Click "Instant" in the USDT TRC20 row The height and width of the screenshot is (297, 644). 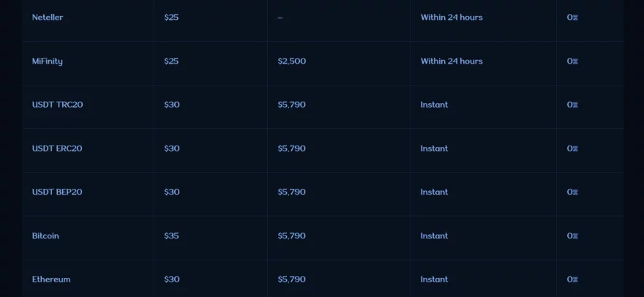tap(434, 105)
